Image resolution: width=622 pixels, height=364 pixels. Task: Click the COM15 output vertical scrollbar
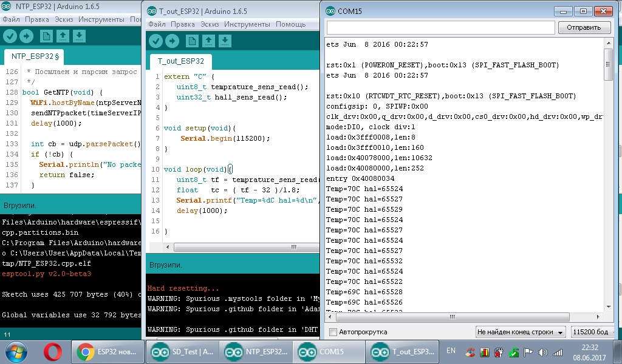coord(609,64)
